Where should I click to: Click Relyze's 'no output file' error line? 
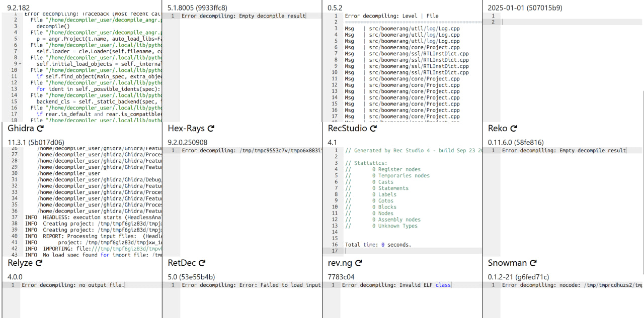pos(72,285)
